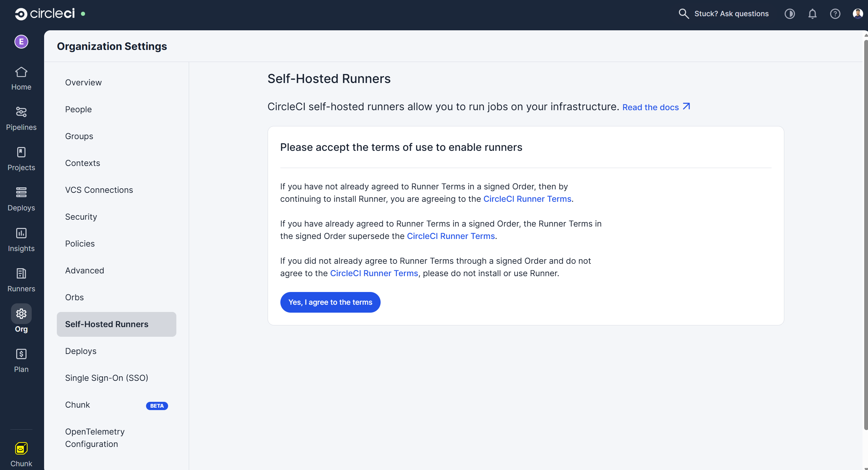Viewport: 868px width, 470px height.
Task: Open Contexts settings
Action: pos(116,163)
